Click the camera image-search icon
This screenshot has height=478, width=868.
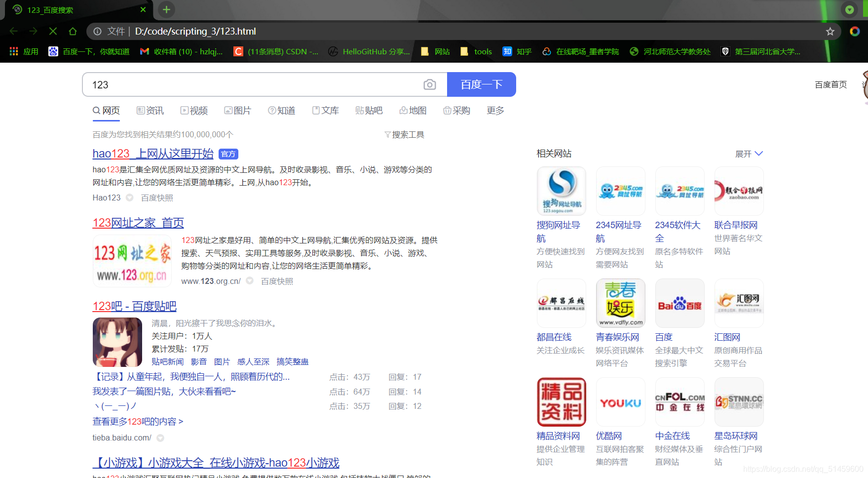(x=430, y=85)
